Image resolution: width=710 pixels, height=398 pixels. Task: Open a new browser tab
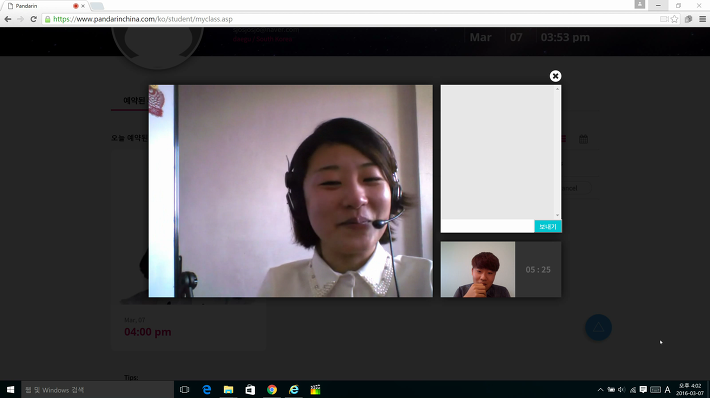(97, 6)
